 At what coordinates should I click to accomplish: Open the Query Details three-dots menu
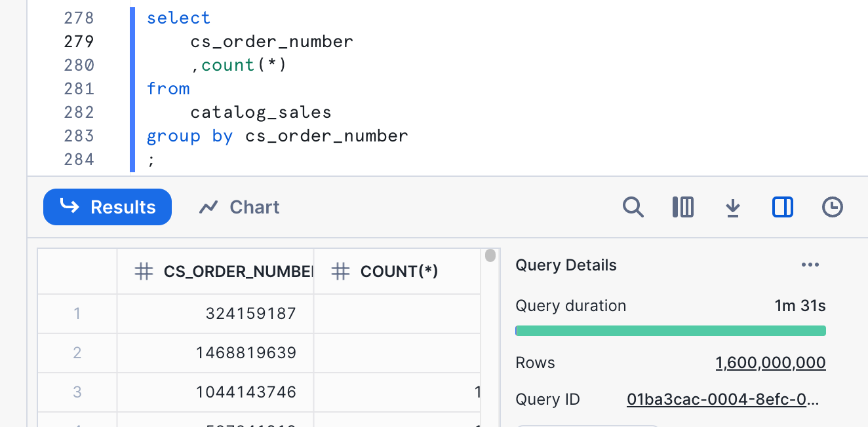click(810, 265)
